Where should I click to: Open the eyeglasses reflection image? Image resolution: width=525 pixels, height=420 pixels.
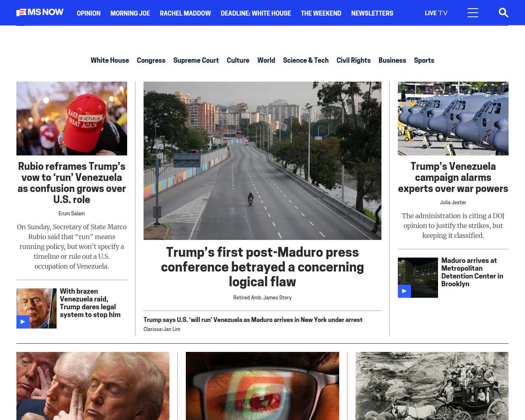click(x=262, y=386)
